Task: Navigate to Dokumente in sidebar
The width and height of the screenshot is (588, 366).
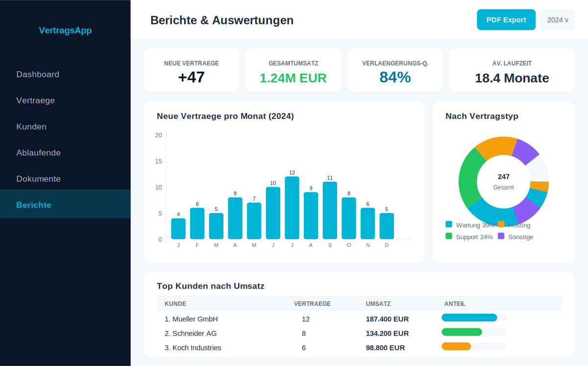Action: [x=39, y=179]
